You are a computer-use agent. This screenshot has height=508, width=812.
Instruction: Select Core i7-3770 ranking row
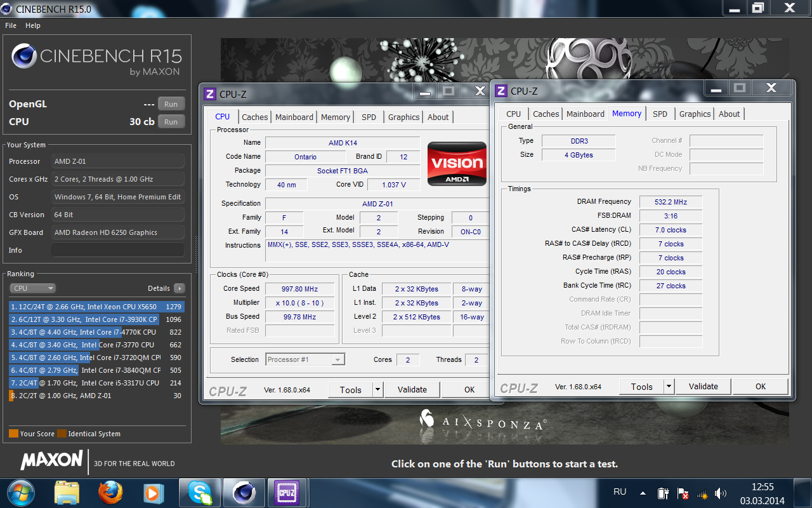[96, 345]
